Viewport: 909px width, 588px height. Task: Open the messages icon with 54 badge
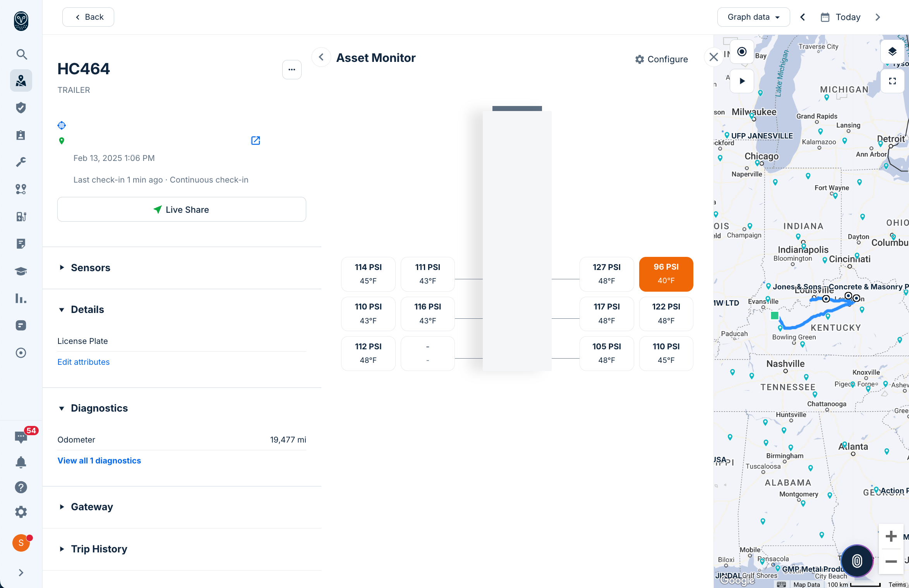point(21,437)
